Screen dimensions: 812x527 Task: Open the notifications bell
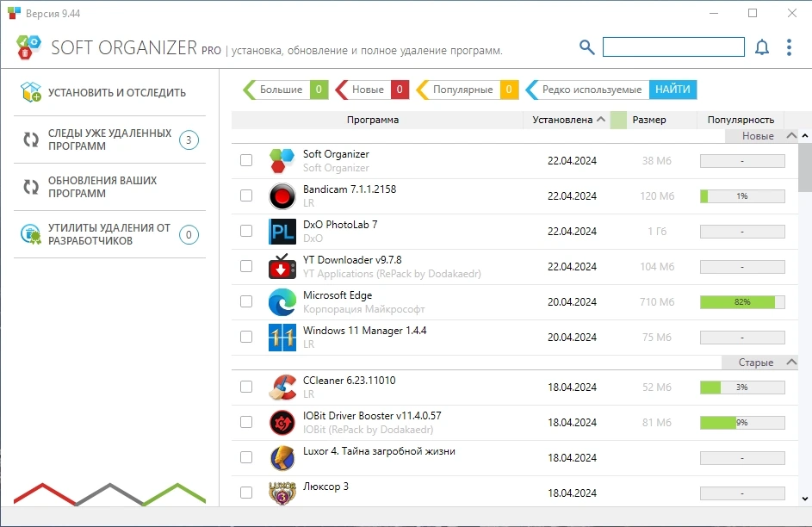point(762,47)
